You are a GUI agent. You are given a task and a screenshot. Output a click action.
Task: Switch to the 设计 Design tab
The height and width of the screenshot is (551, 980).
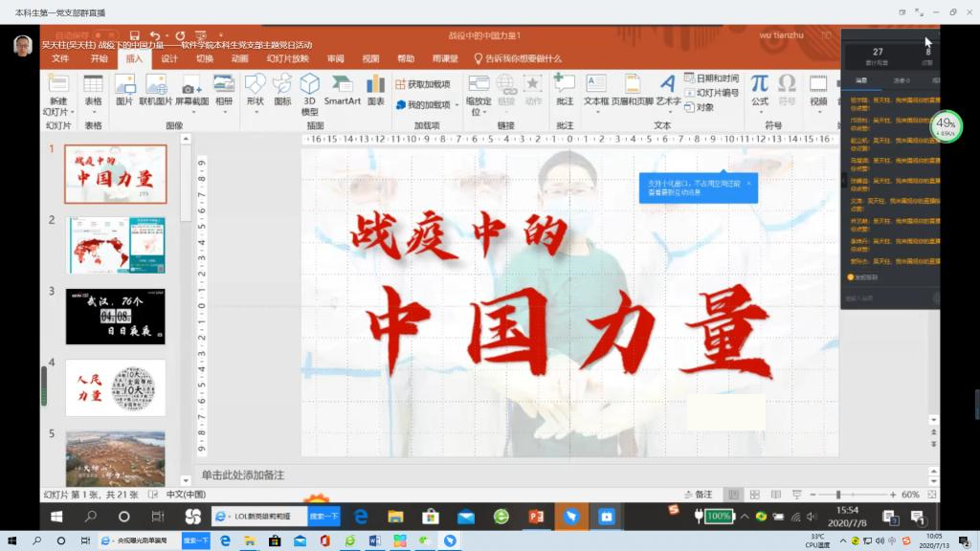169,58
